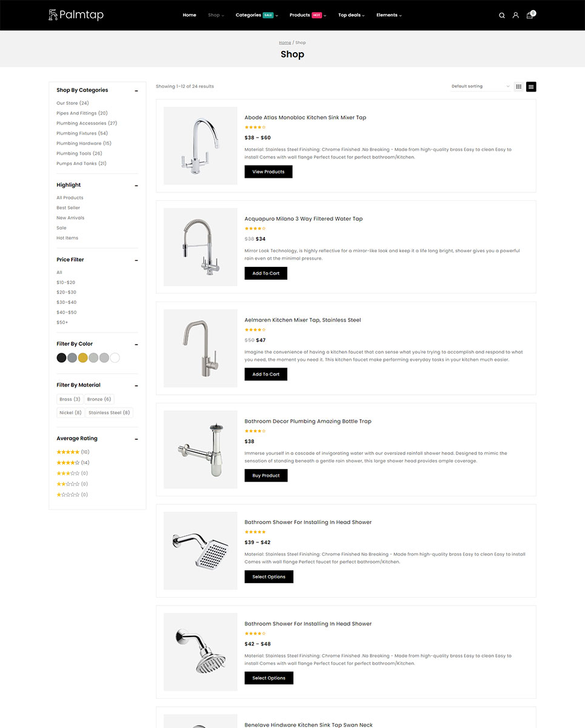The width and height of the screenshot is (585, 728).
Task: Open the Elements menu
Action: (389, 15)
